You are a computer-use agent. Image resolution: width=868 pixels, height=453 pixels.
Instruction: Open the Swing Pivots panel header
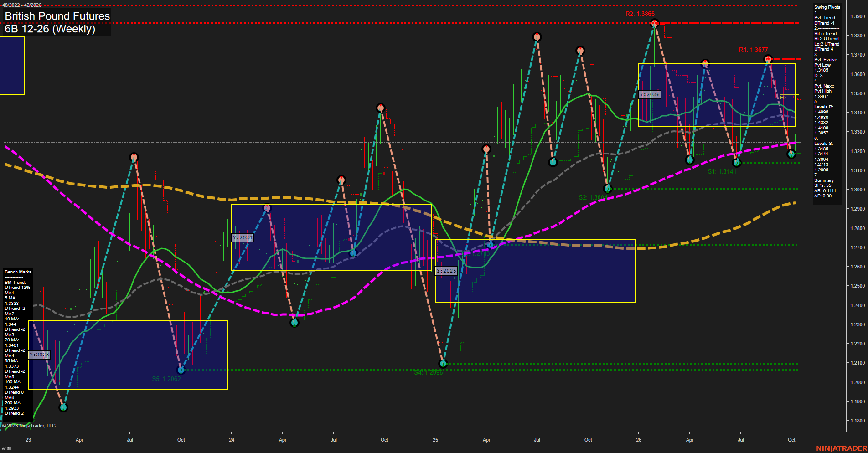coord(827,7)
